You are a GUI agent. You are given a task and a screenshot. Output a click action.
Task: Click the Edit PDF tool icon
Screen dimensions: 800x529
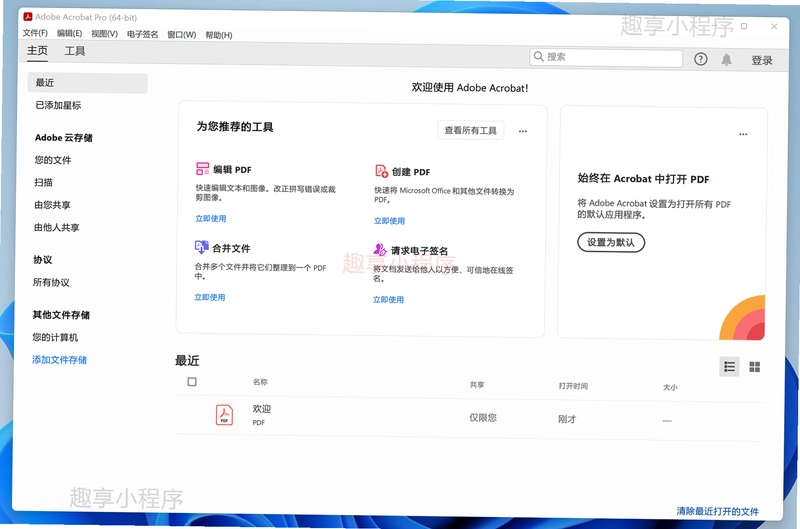[x=203, y=168]
